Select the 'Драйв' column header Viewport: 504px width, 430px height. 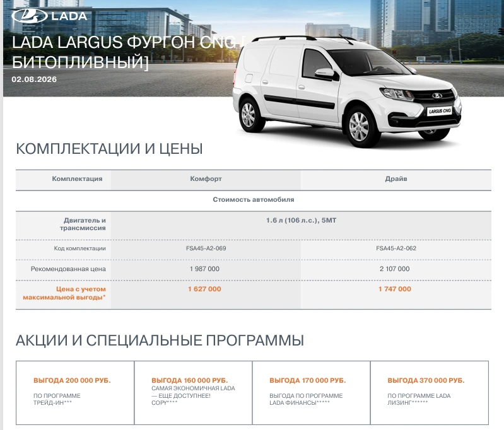[396, 178]
